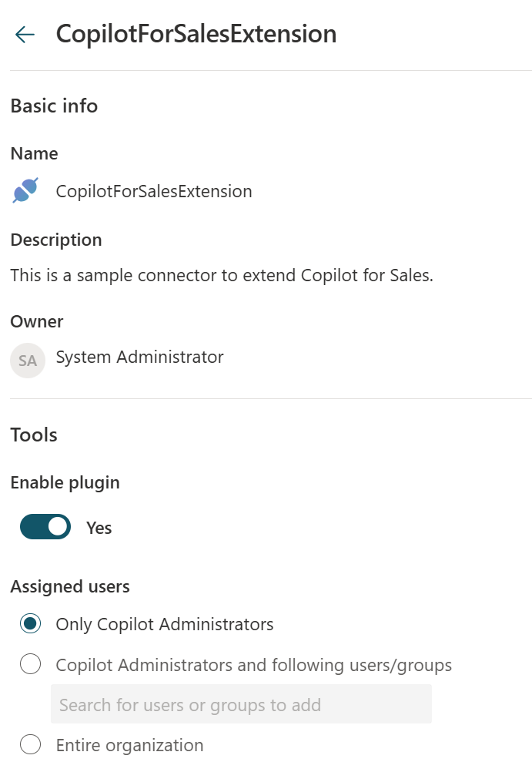Viewport: 532px width, 772px height.
Task: Click the sample connector description text
Action: click(222, 275)
